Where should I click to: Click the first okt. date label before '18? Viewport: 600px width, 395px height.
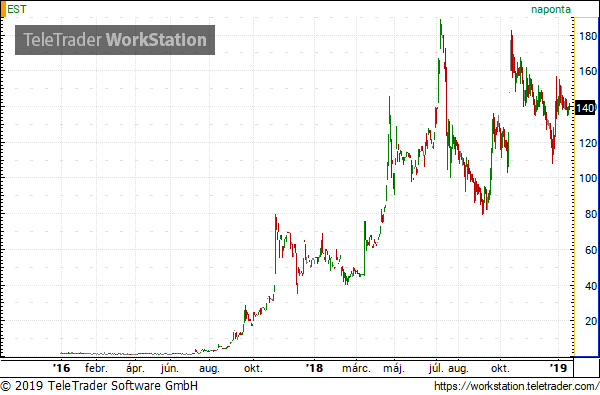tap(253, 368)
